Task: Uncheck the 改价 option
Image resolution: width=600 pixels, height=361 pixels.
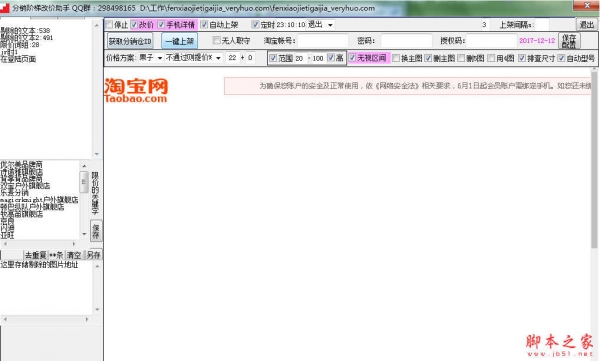Action: click(x=134, y=25)
